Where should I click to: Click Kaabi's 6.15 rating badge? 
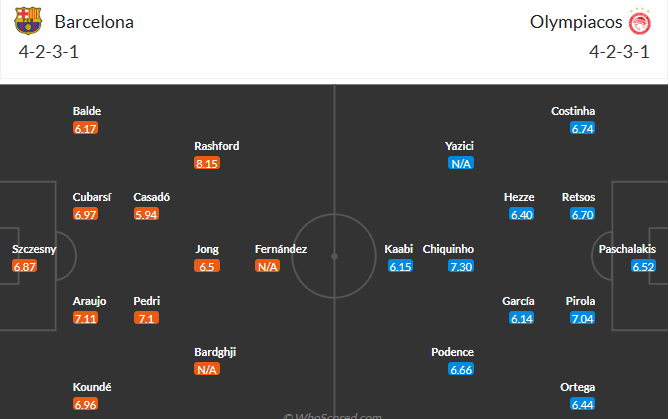pyautogui.click(x=400, y=266)
